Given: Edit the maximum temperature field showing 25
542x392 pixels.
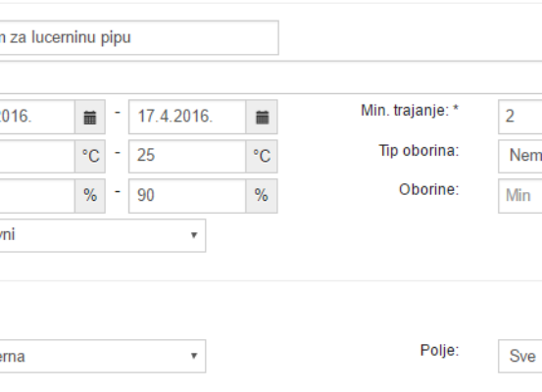Looking at the screenshot, I should (187, 156).
